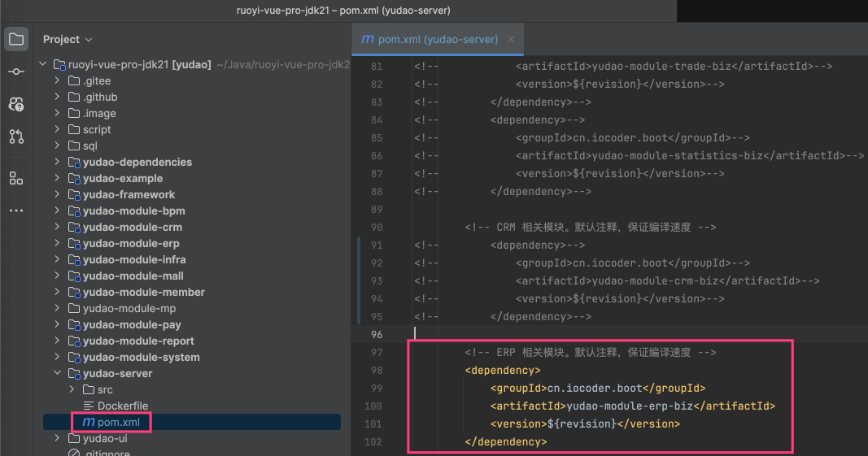The image size is (868, 456).
Task: Expand the src folder under yudao-server
Action: pyautogui.click(x=72, y=390)
